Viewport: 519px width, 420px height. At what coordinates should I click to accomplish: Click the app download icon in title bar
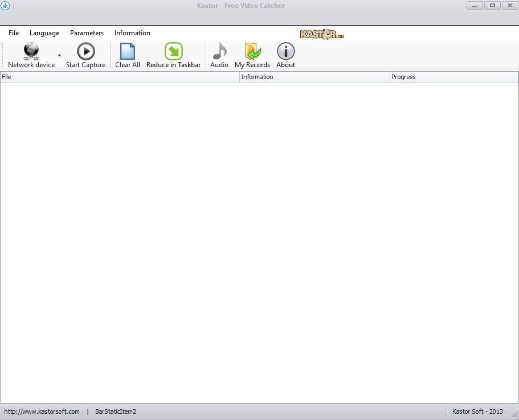point(6,6)
